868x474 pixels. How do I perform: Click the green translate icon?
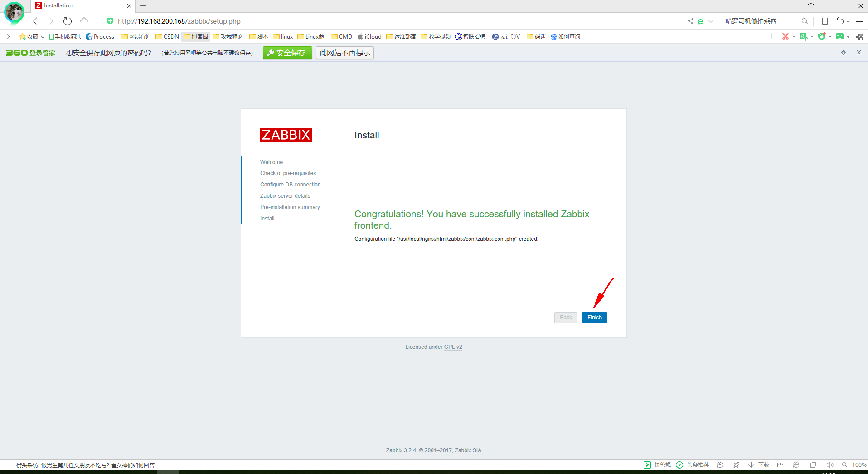tap(804, 37)
